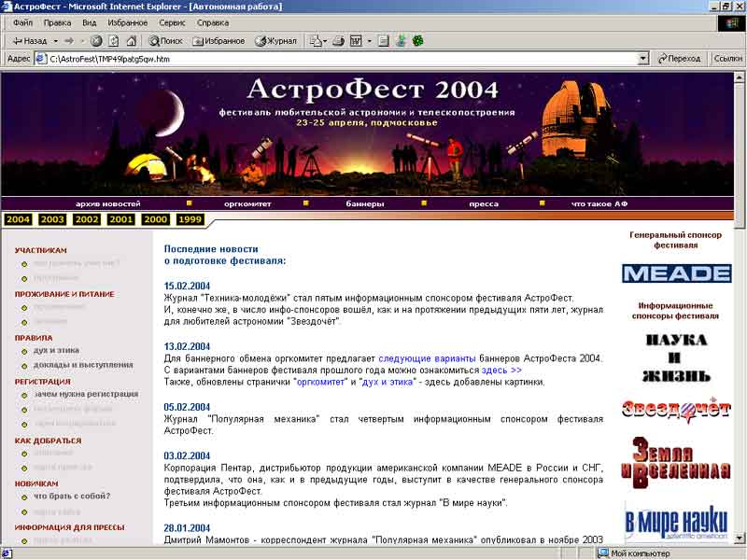
Task: Open the Вид menu
Action: click(x=89, y=22)
